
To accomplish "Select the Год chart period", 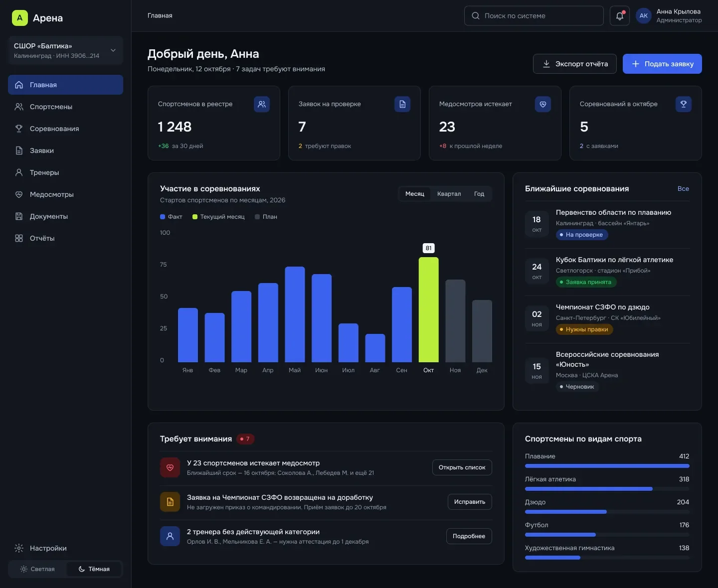I will coord(479,194).
